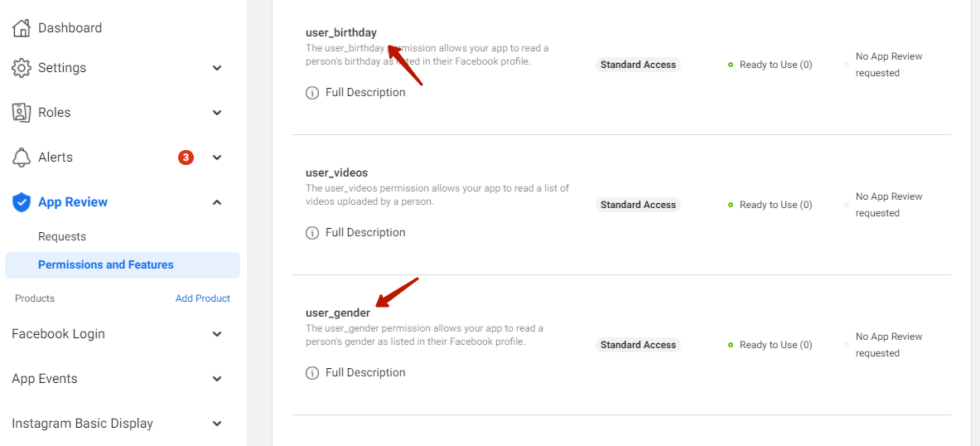Click the Settings gear icon

click(22, 67)
